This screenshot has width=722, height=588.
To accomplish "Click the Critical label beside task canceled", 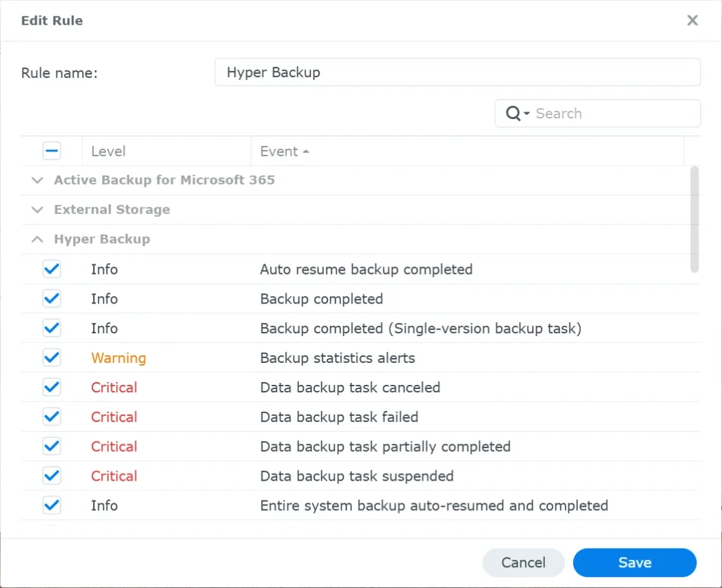I will [x=114, y=388].
